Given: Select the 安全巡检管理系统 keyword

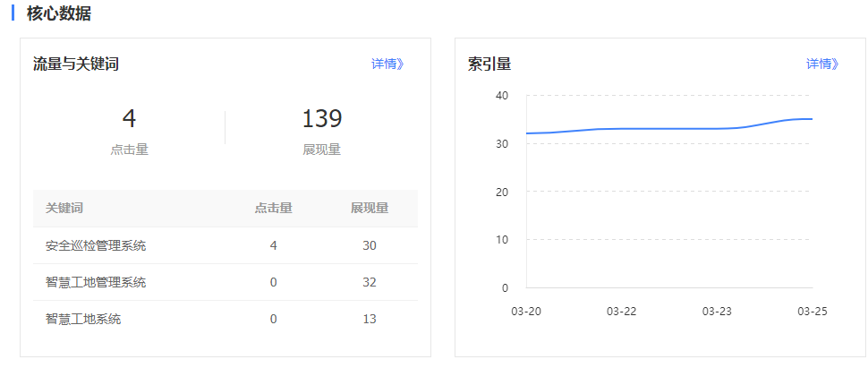Looking at the screenshot, I should point(96,245).
